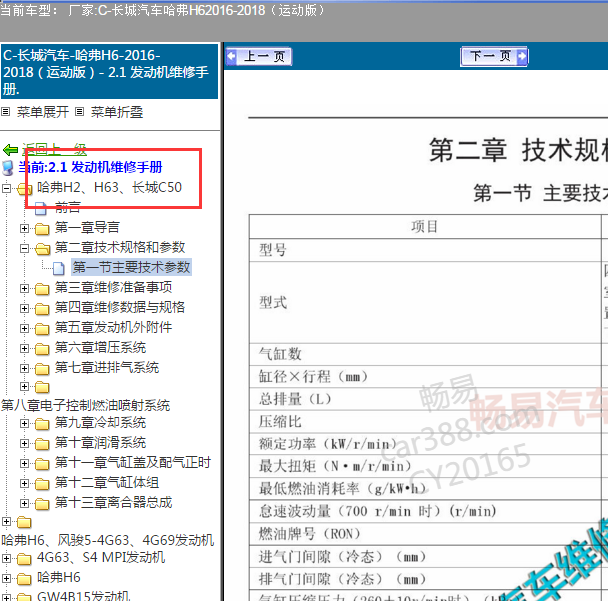Click the 第二章技术规格和参数 open folder icon
Viewport: 608px width, 601px height.
[42, 249]
